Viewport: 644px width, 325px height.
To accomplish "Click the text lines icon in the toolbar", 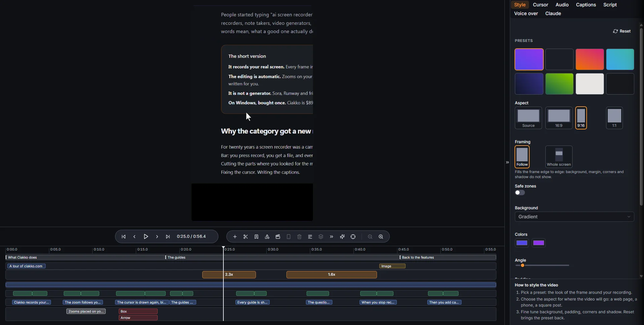I will tap(310, 237).
